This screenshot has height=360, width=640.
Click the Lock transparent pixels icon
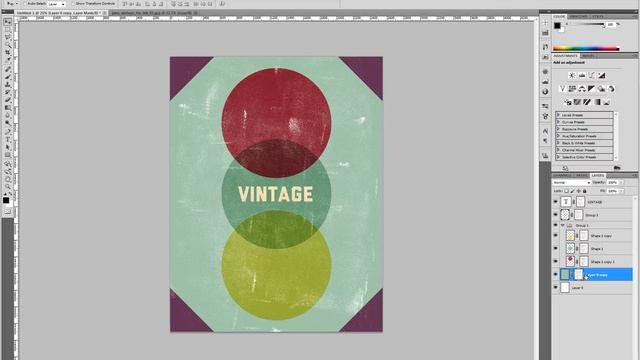(x=567, y=191)
